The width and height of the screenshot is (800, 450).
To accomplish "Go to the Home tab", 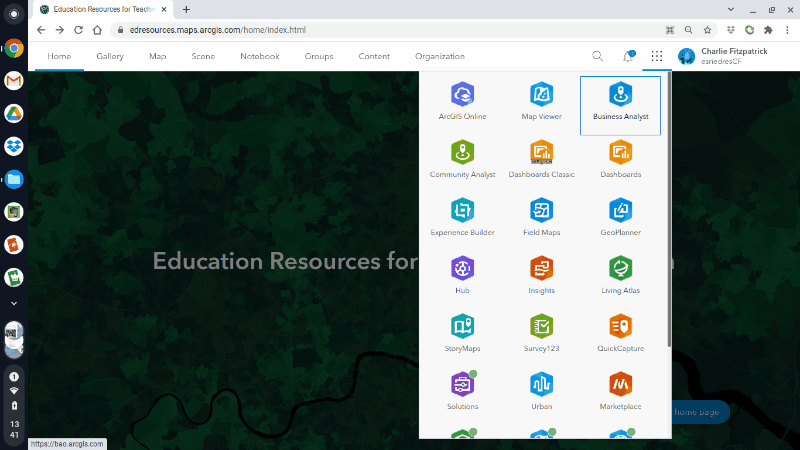I will [x=59, y=56].
